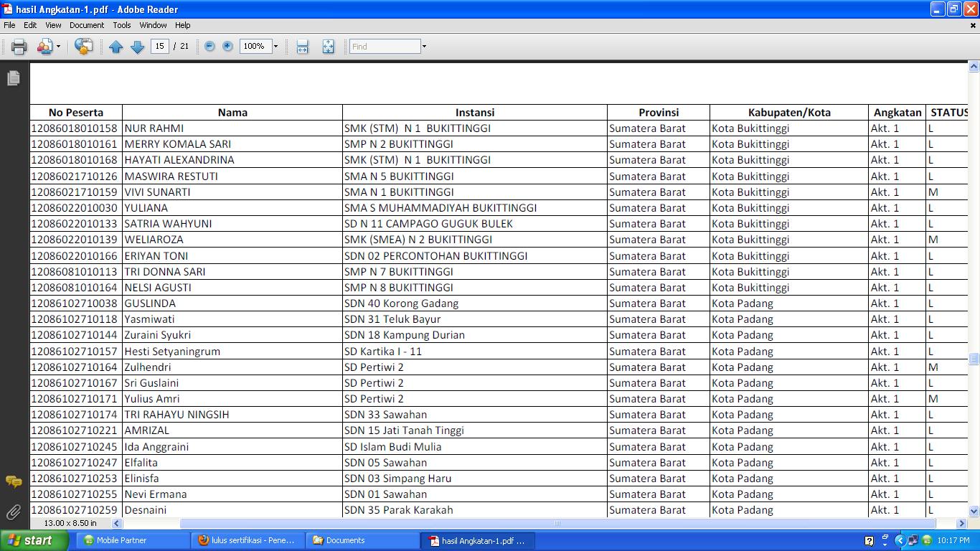Screen dimensions: 980x551
Task: Show one full page at a time icon
Action: (x=328, y=47)
